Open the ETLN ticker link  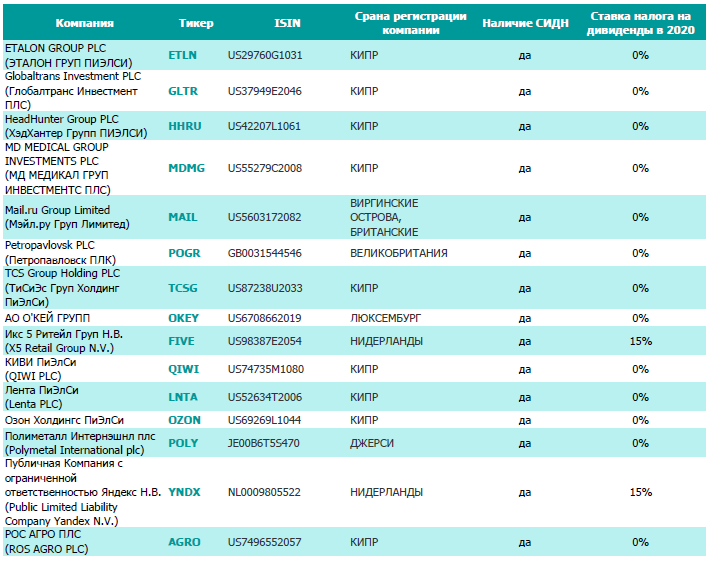(x=182, y=55)
